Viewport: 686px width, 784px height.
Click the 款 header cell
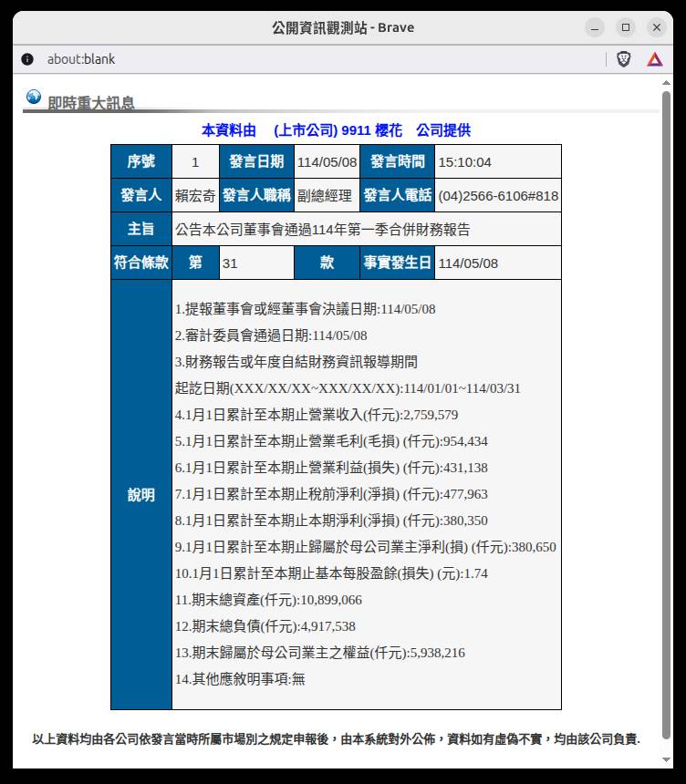[x=327, y=263]
